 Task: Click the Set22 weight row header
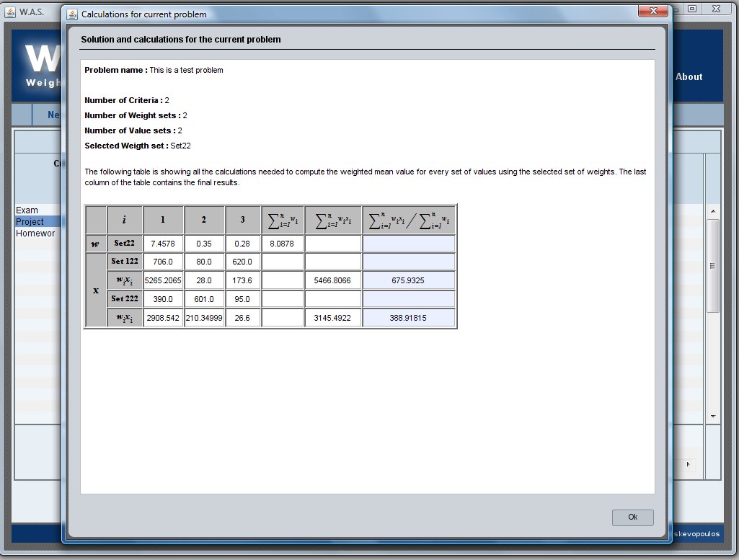pyautogui.click(x=124, y=244)
